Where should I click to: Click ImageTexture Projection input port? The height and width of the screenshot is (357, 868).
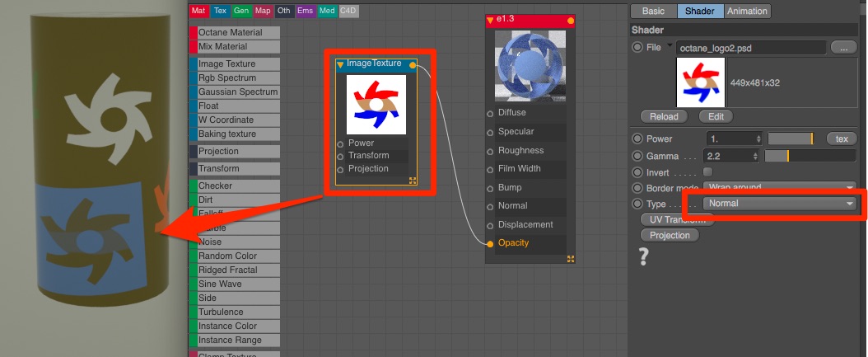click(340, 170)
